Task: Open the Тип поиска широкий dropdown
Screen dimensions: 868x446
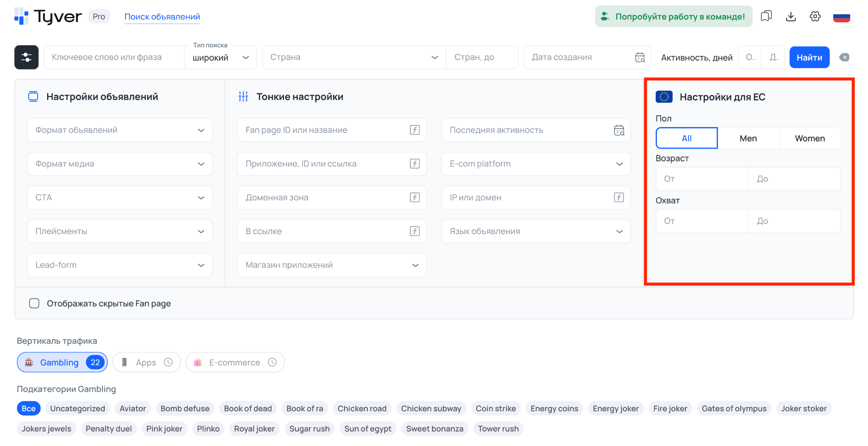Action: pos(220,58)
